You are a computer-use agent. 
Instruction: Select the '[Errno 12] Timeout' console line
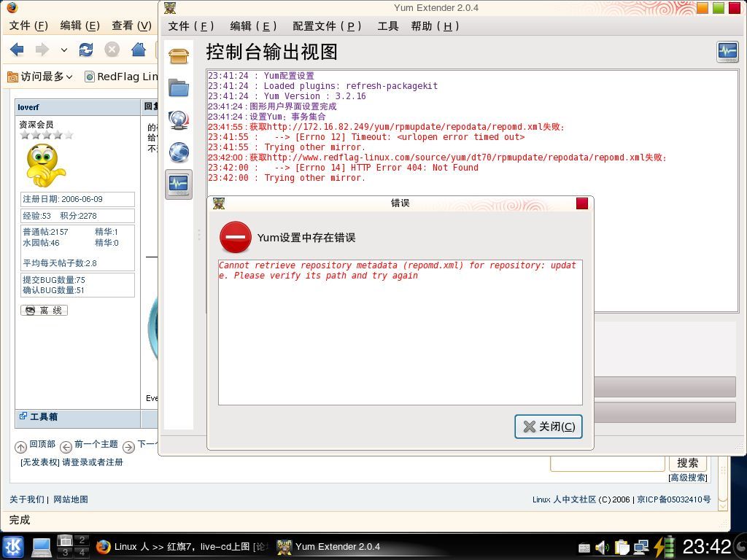[366, 137]
